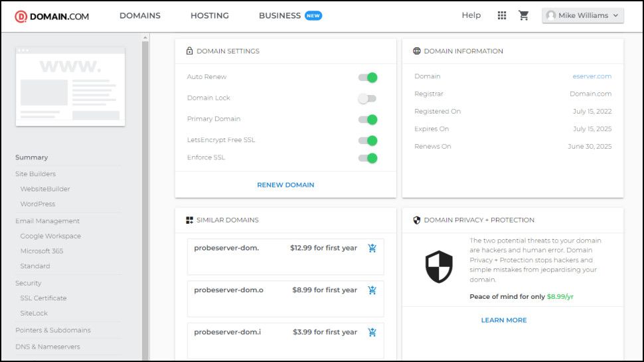Open Email Management section
644x362 pixels.
point(47,221)
